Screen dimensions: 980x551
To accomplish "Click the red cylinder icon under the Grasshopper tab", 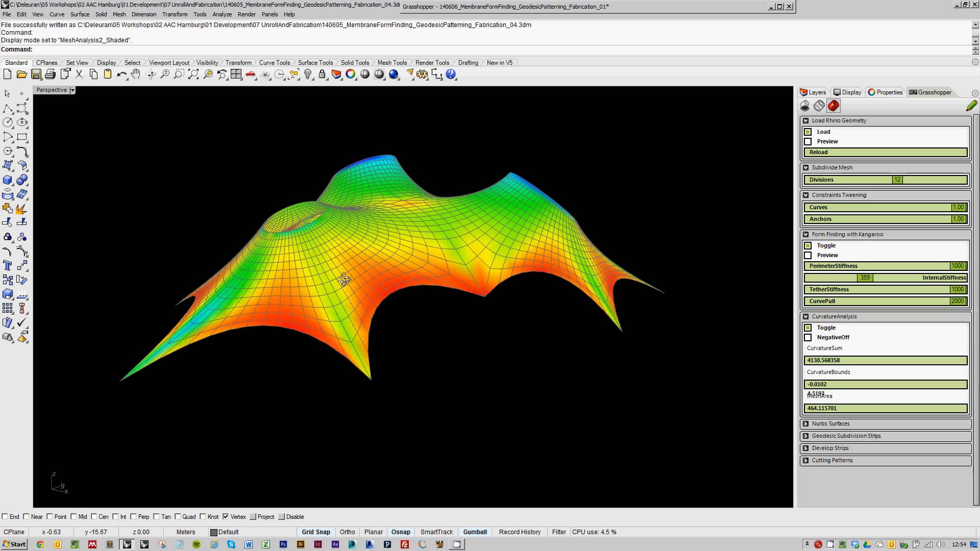I will pos(834,106).
